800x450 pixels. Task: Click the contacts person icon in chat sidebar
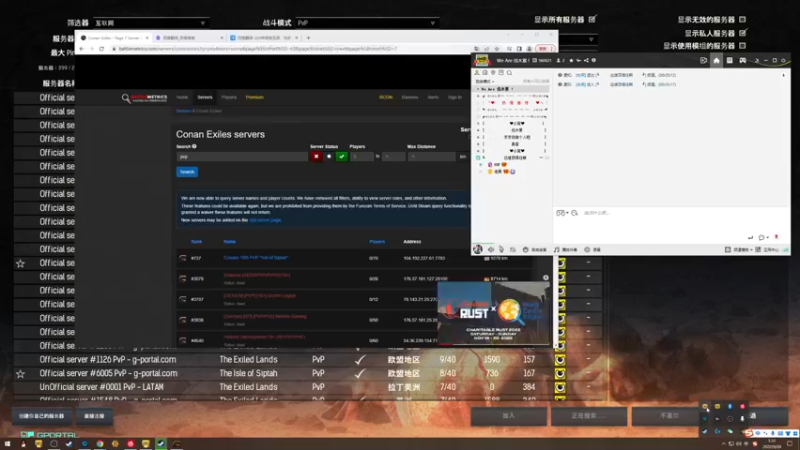tap(477, 73)
